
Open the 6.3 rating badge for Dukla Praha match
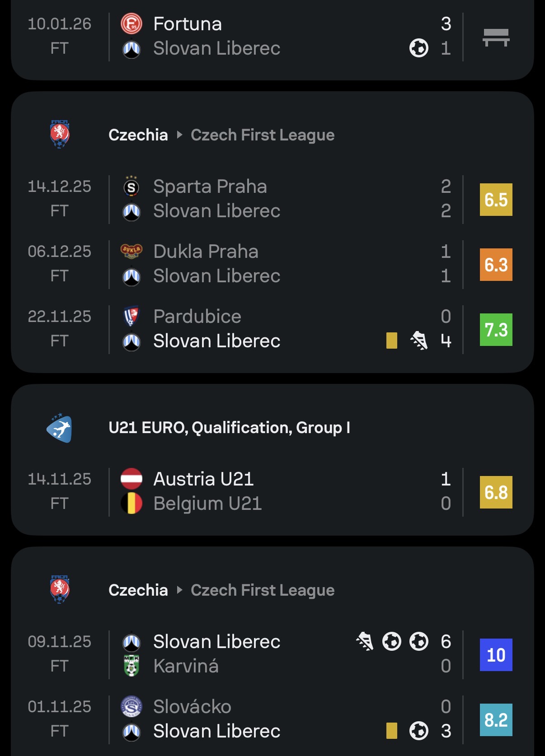(496, 265)
